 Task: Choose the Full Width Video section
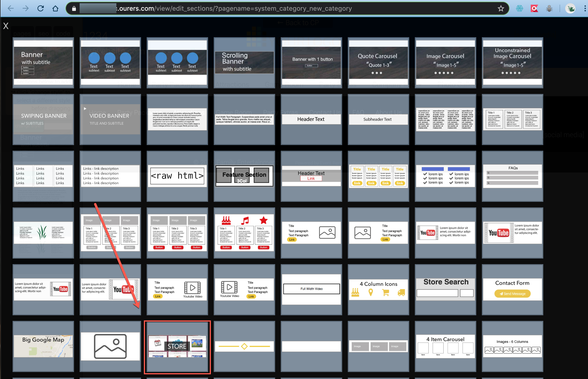[x=311, y=290]
